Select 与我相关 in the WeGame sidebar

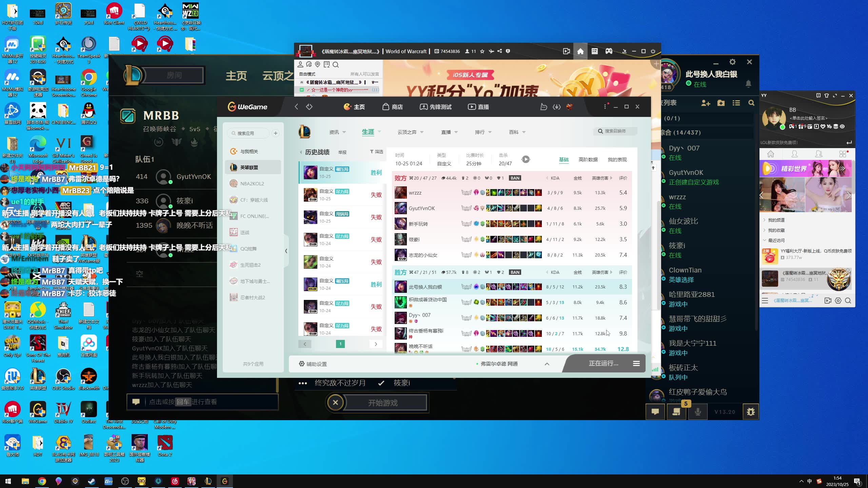point(253,151)
